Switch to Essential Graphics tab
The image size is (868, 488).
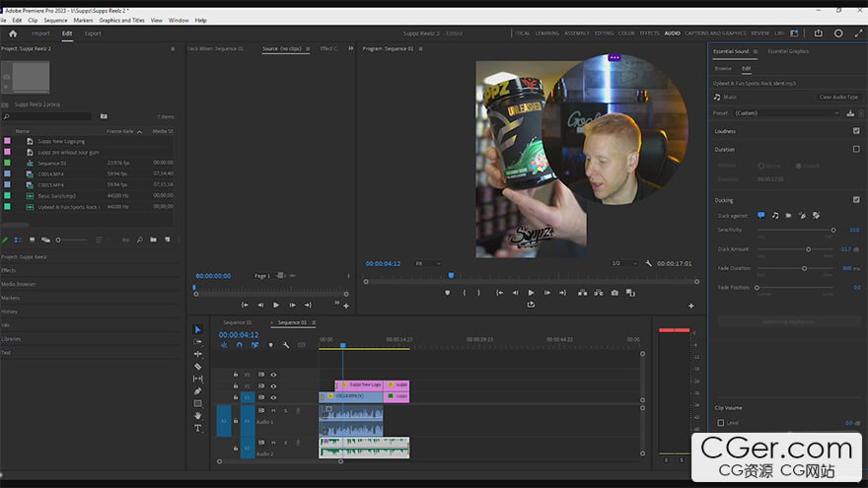pyautogui.click(x=788, y=51)
